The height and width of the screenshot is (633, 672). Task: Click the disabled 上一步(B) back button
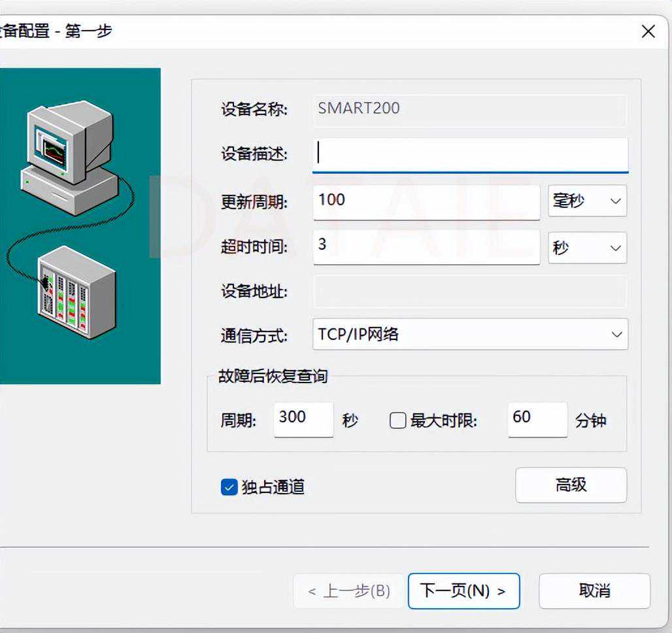point(349,591)
